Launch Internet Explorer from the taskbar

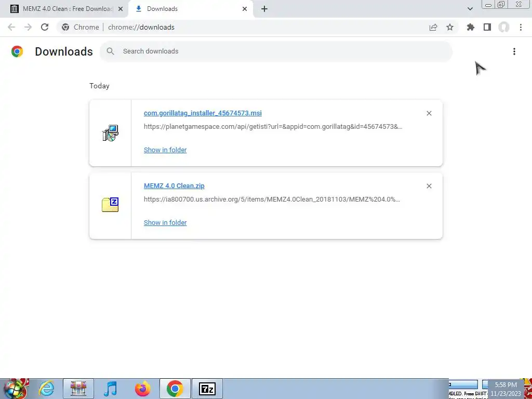click(46, 389)
